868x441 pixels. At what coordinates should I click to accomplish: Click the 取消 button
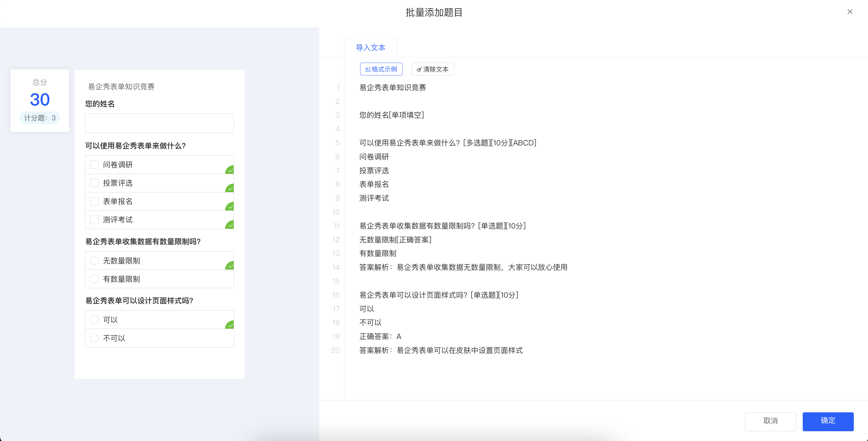click(770, 421)
